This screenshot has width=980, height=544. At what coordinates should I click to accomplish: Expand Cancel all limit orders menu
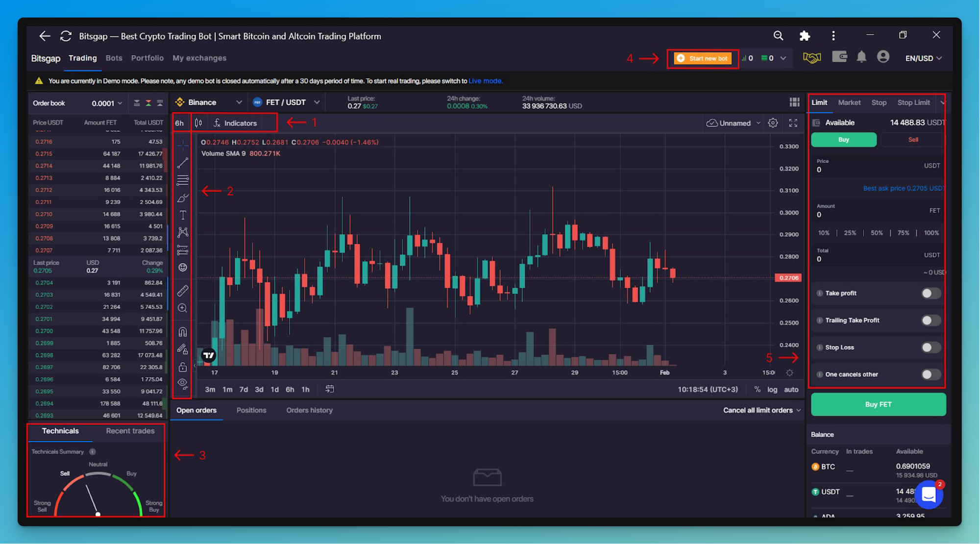[x=762, y=410]
